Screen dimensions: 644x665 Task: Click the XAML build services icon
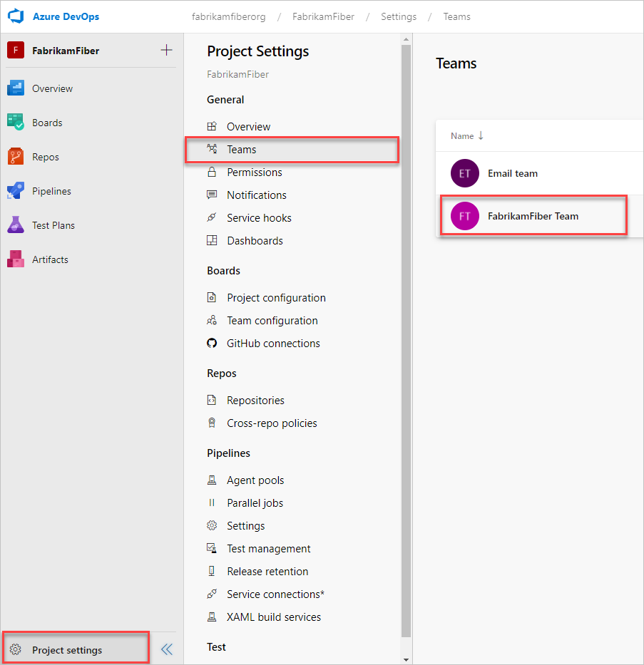coord(212,617)
